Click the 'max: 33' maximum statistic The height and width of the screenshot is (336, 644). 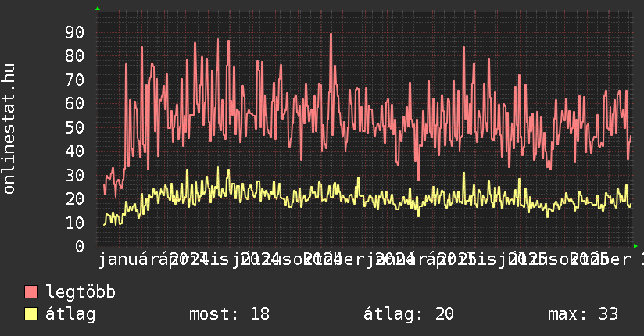[x=583, y=314]
